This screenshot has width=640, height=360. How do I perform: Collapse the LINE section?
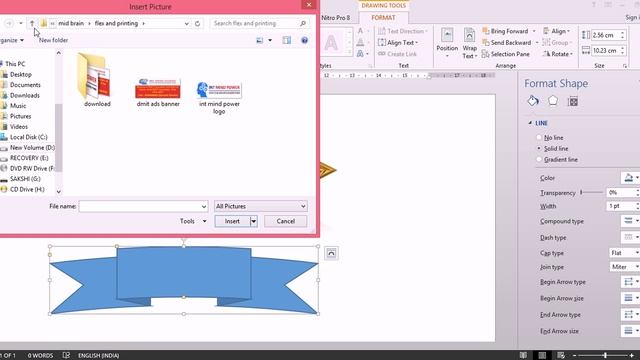[530, 123]
